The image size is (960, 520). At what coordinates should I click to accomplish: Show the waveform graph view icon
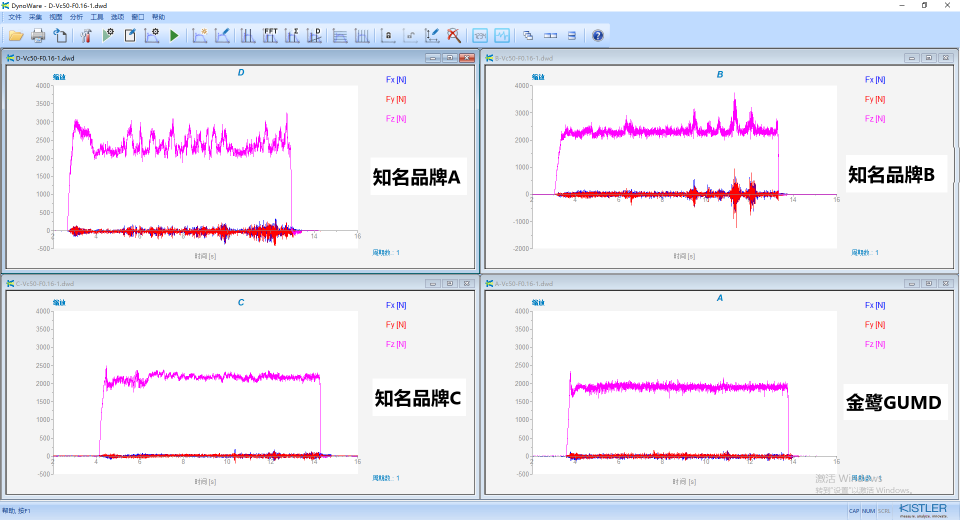(502, 36)
